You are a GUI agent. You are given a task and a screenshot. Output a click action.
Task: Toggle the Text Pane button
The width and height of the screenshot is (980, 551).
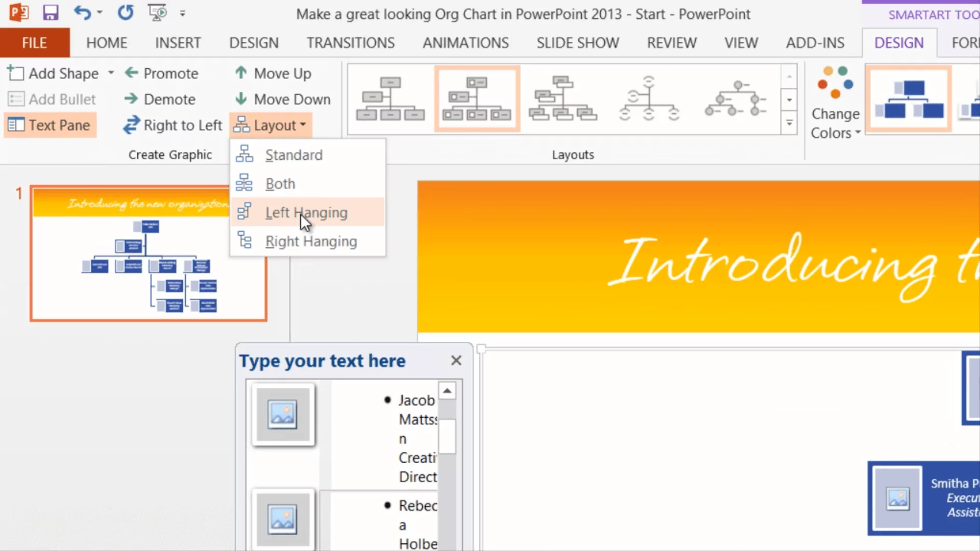tap(50, 125)
